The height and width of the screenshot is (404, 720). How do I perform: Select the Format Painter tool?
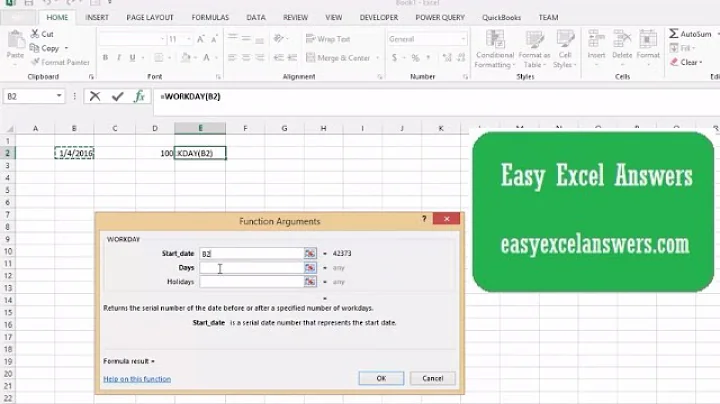60,62
